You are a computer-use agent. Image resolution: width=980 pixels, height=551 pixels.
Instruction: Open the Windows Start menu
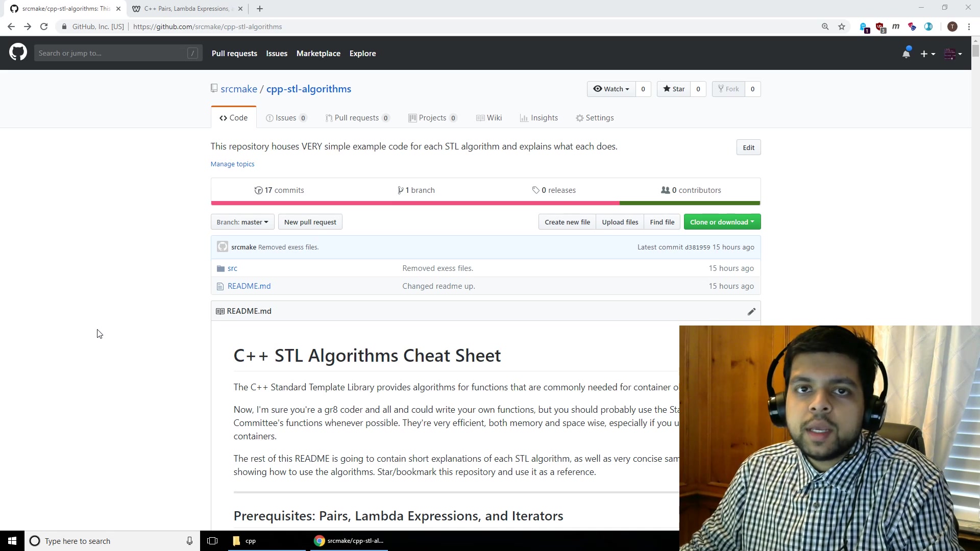point(12,541)
